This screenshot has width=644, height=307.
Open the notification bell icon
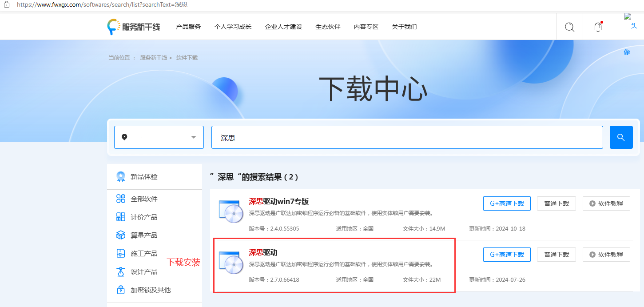click(x=598, y=27)
